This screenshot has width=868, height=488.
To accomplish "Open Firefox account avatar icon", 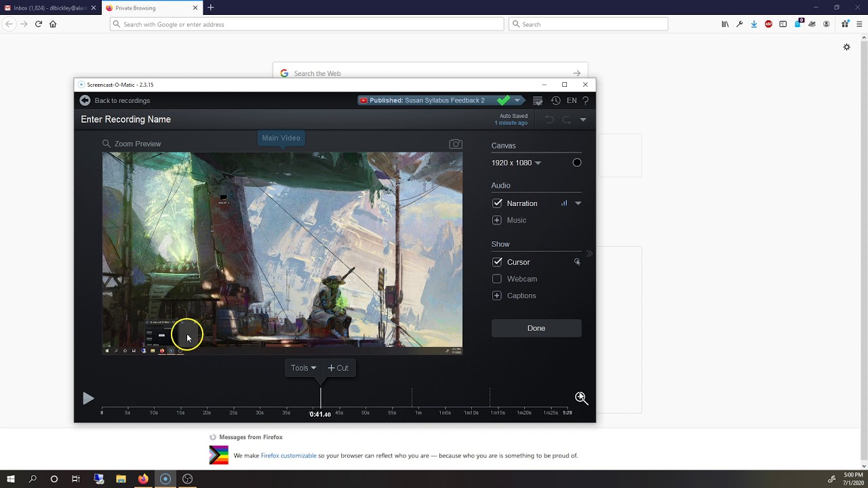I will pyautogui.click(x=827, y=24).
